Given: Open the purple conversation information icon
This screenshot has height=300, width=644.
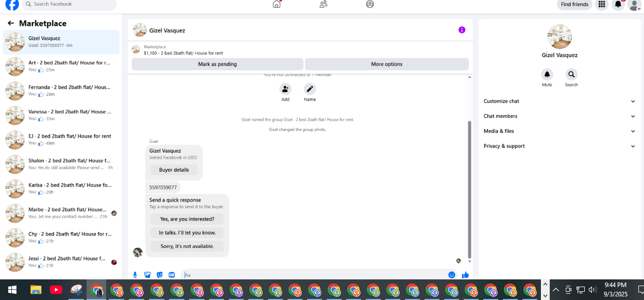Looking at the screenshot, I should tap(462, 30).
